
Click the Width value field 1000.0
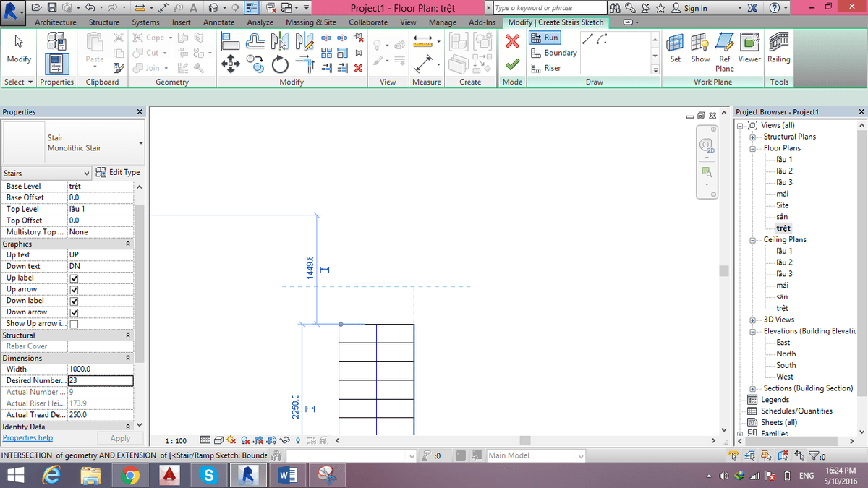[x=101, y=369]
